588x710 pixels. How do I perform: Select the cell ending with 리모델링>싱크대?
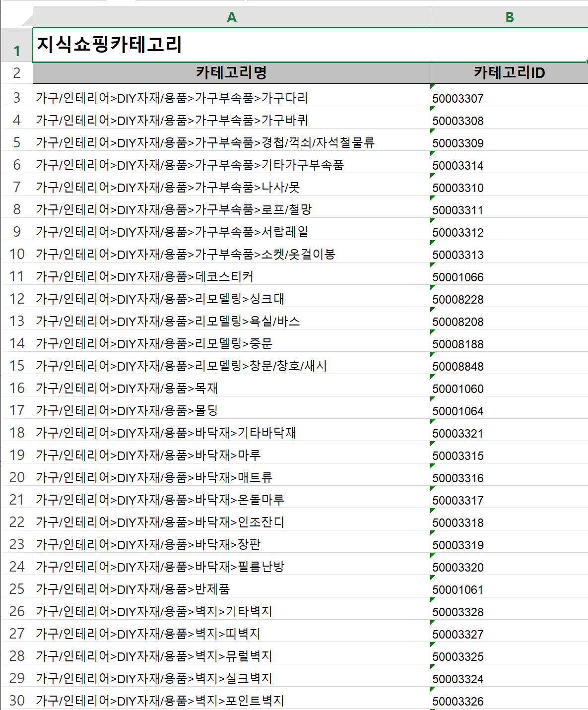(231, 296)
